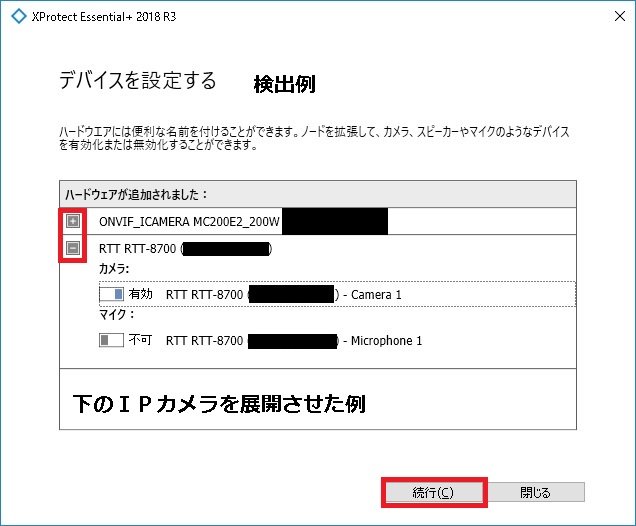636x526 pixels.
Task: Click the XProtect diamond logo icon
Action: (19, 17)
